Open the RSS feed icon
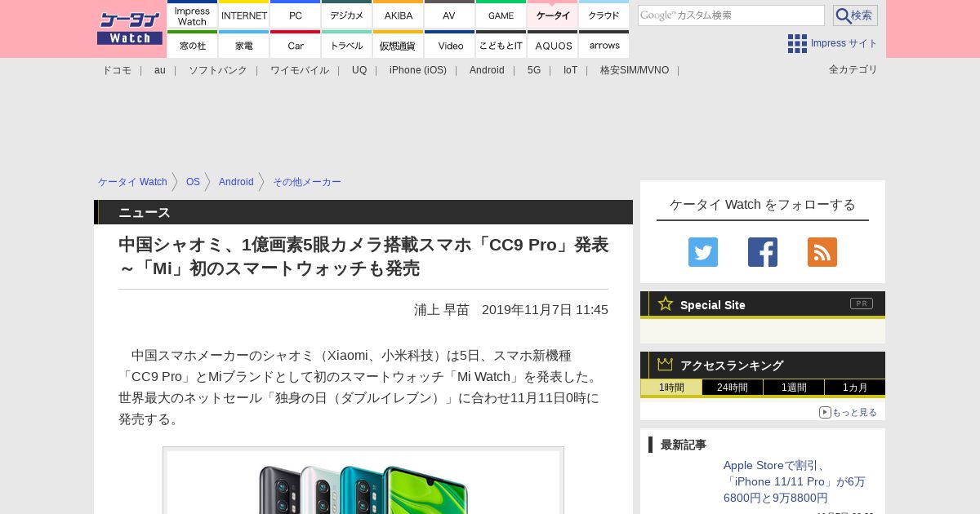 pyautogui.click(x=822, y=252)
